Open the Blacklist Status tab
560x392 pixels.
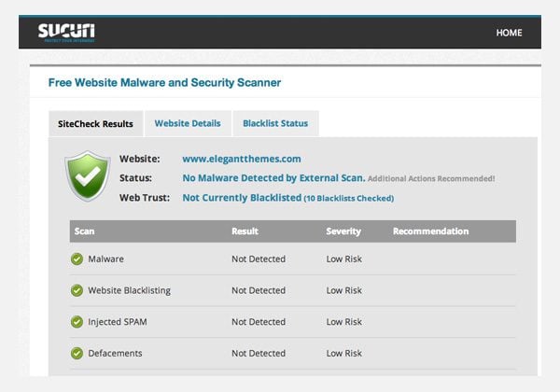click(275, 123)
